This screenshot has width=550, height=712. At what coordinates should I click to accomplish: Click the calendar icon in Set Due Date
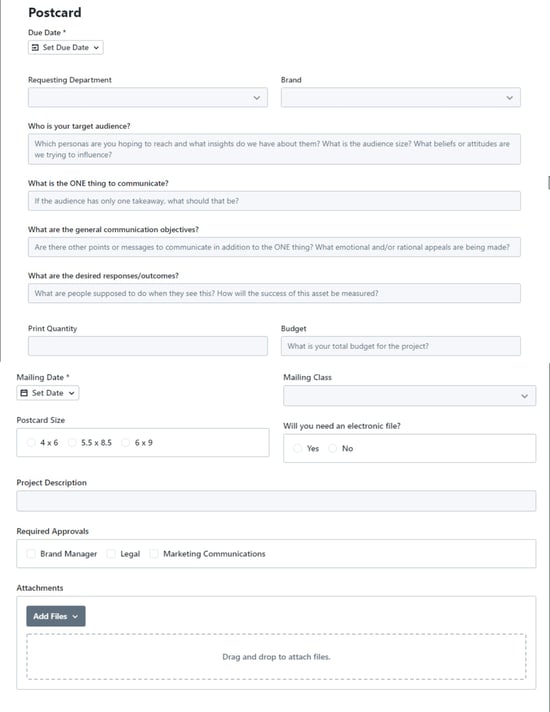35,47
